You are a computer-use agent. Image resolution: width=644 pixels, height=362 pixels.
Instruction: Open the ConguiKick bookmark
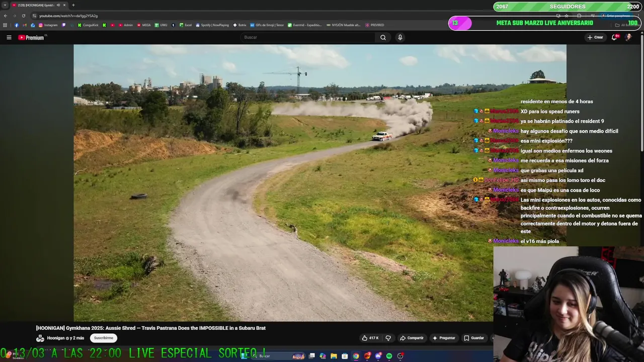click(88, 25)
